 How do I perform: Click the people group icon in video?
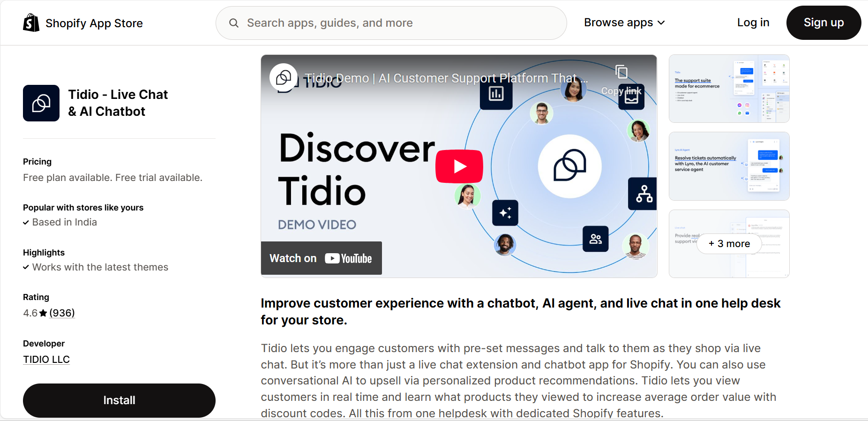596,239
